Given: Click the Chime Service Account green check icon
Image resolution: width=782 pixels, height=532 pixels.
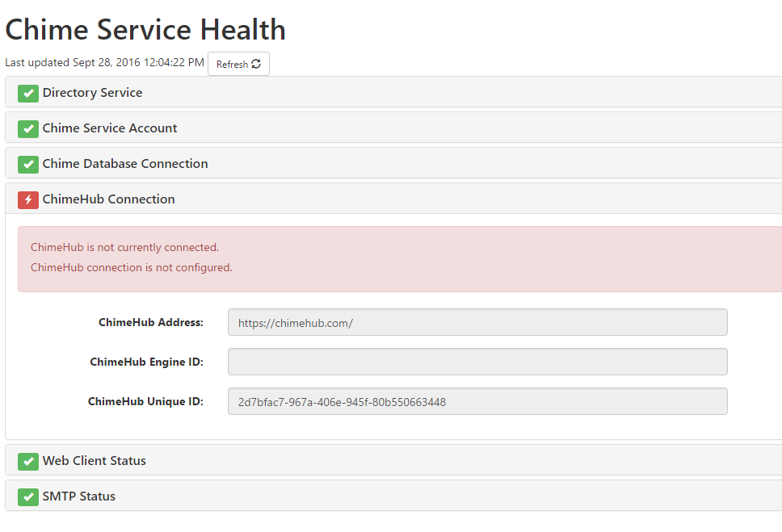Looking at the screenshot, I should click(x=28, y=128).
